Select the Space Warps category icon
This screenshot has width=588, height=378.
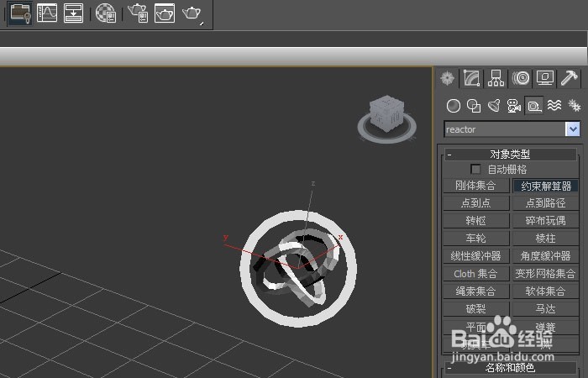(x=554, y=106)
